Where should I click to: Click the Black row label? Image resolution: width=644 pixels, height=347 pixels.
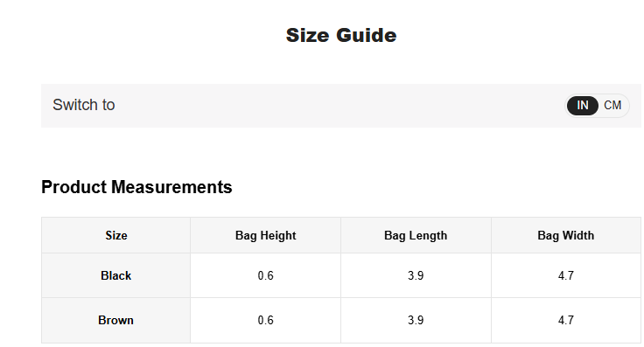115,275
